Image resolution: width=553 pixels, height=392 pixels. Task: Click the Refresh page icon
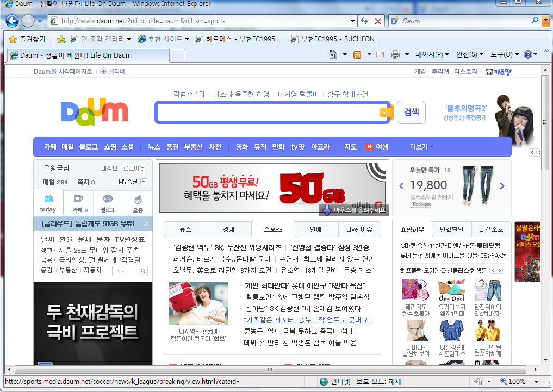point(365,21)
